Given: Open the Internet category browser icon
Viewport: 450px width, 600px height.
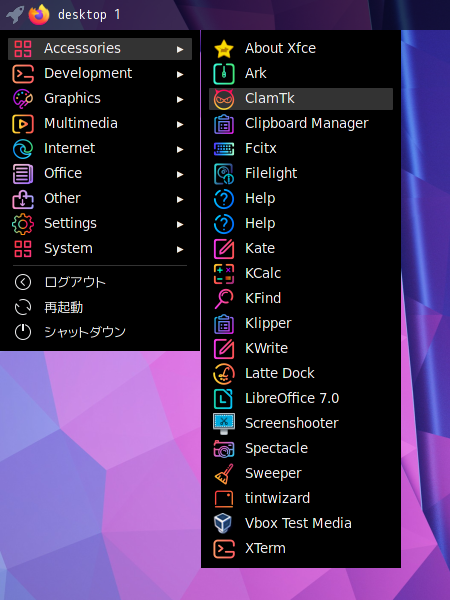Looking at the screenshot, I should (x=23, y=149).
